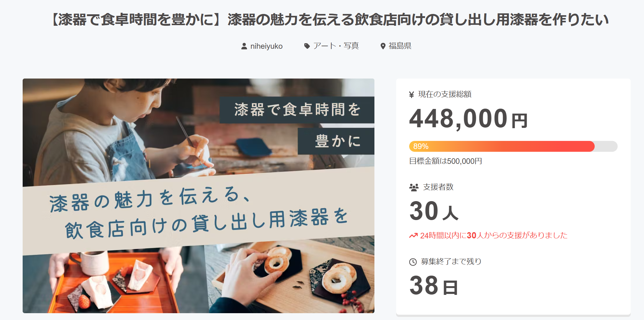Click the project main image thumbnail
The image size is (644, 320).
point(199,196)
